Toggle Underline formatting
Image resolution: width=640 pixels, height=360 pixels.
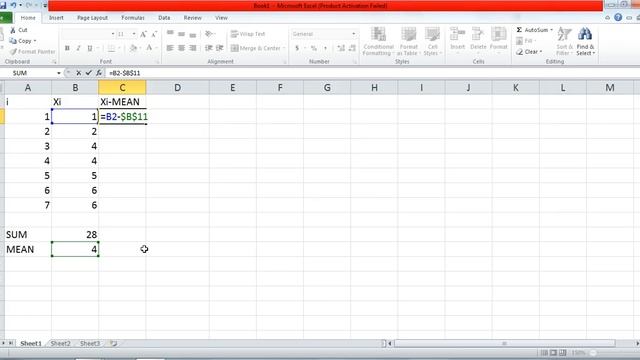tap(89, 48)
